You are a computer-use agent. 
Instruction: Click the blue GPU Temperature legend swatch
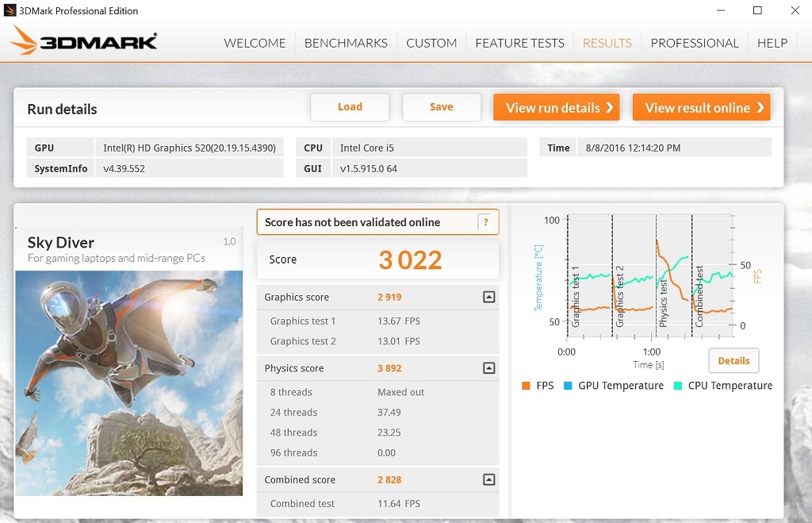[568, 386]
